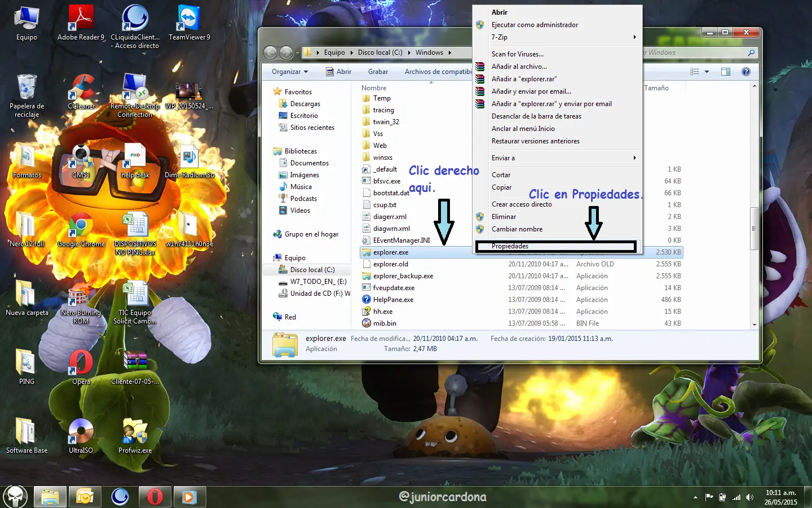Click the Grabar toolbar button
This screenshot has width=812, height=508.
pyautogui.click(x=378, y=72)
